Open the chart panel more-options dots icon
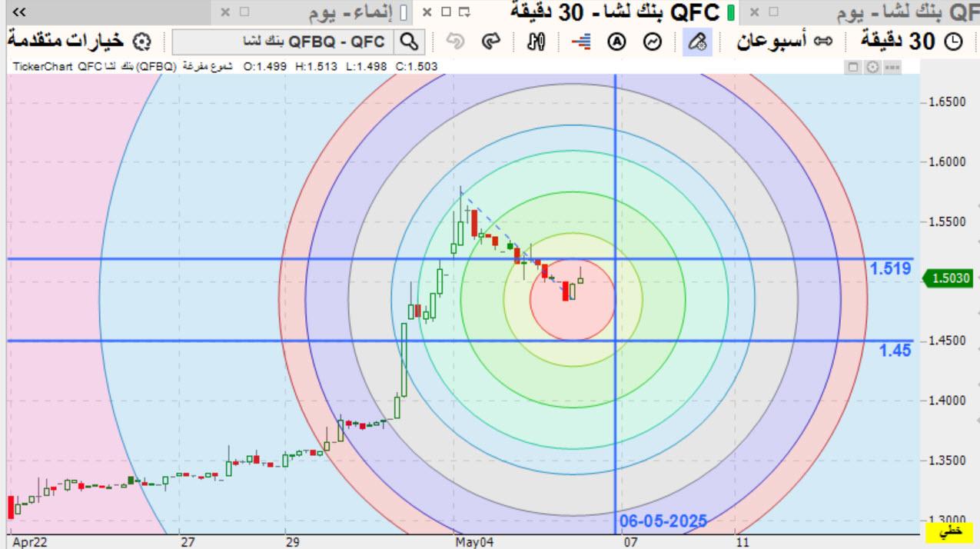Image resolution: width=980 pixels, height=549 pixels. coord(892,68)
